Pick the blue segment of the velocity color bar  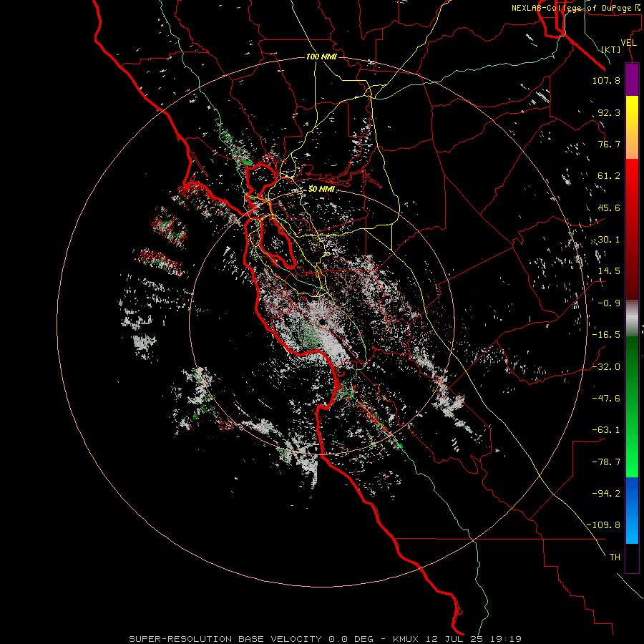click(x=632, y=510)
